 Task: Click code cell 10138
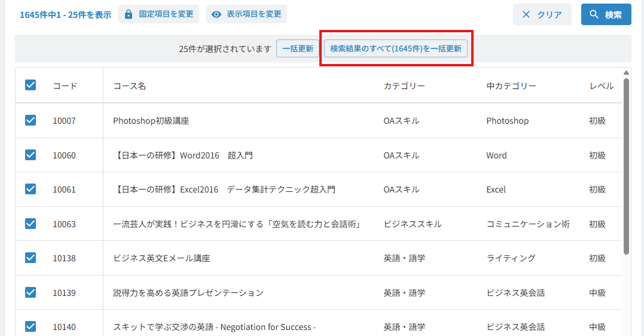[64, 258]
